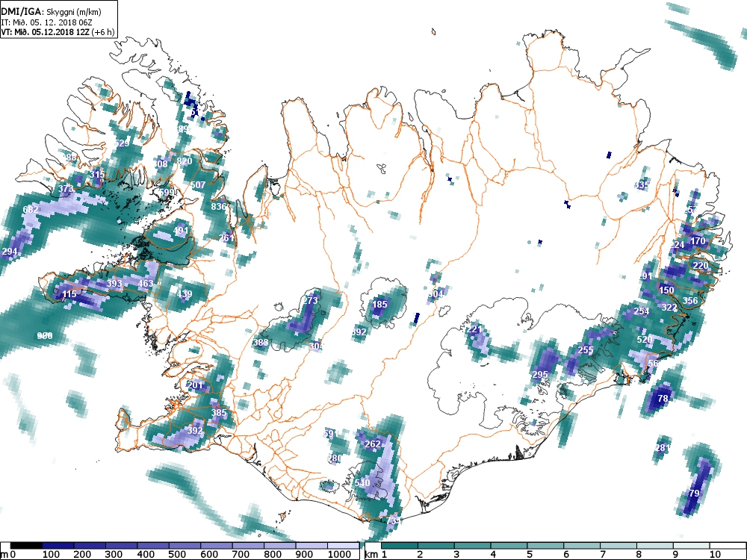This screenshot has width=747, height=560.
Task: Click the 150 visibility value
Action: 666,290
